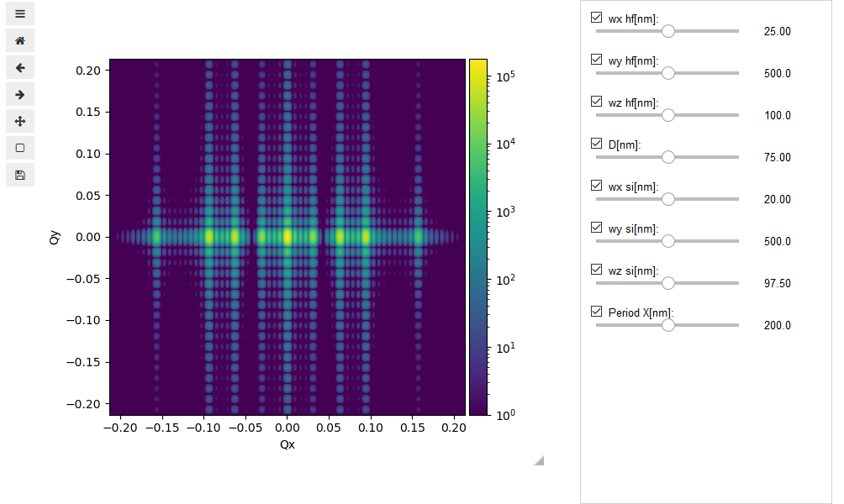This screenshot has width=844, height=504.
Task: Reset view with the Home icon
Action: coord(20,40)
